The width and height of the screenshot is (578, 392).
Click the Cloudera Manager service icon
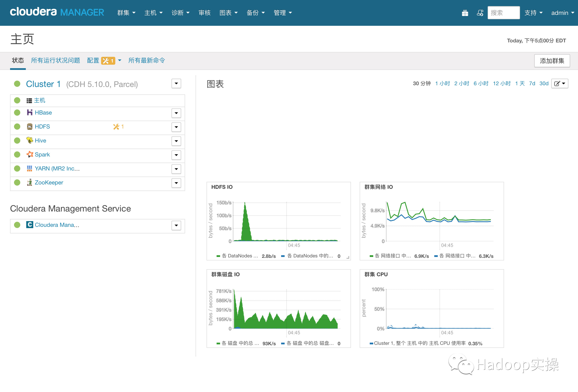[28, 225]
